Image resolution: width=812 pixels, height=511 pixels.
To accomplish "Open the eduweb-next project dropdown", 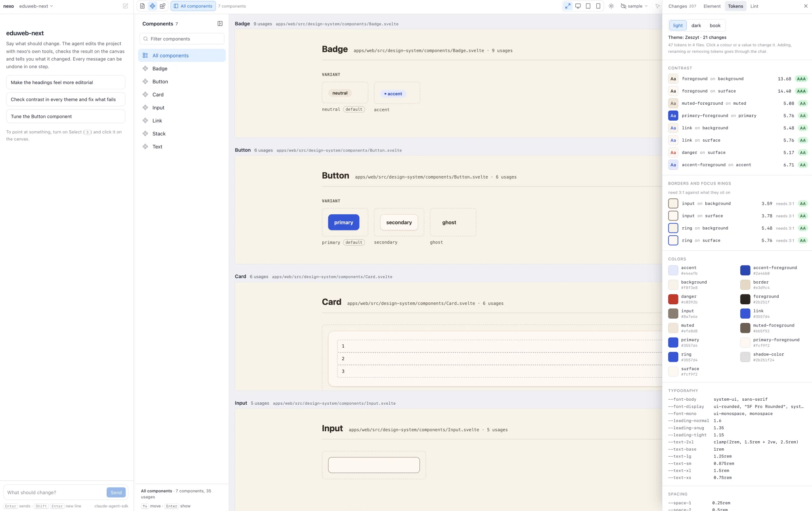I will click(36, 6).
